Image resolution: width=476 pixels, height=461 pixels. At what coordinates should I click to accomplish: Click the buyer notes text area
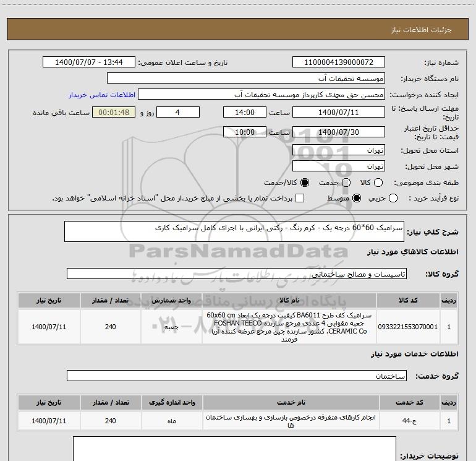234,449
